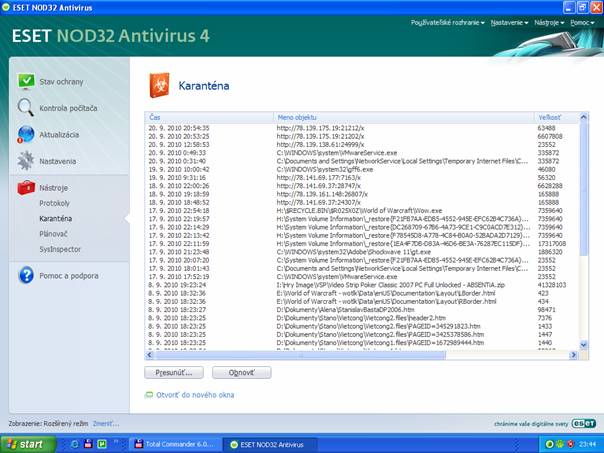Click the Pomoc a podpora question mark icon

click(x=26, y=275)
